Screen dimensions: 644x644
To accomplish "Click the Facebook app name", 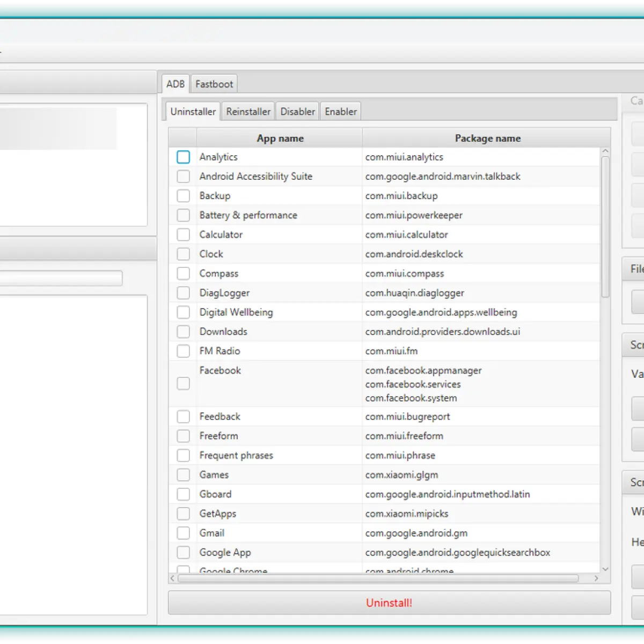I will click(220, 370).
